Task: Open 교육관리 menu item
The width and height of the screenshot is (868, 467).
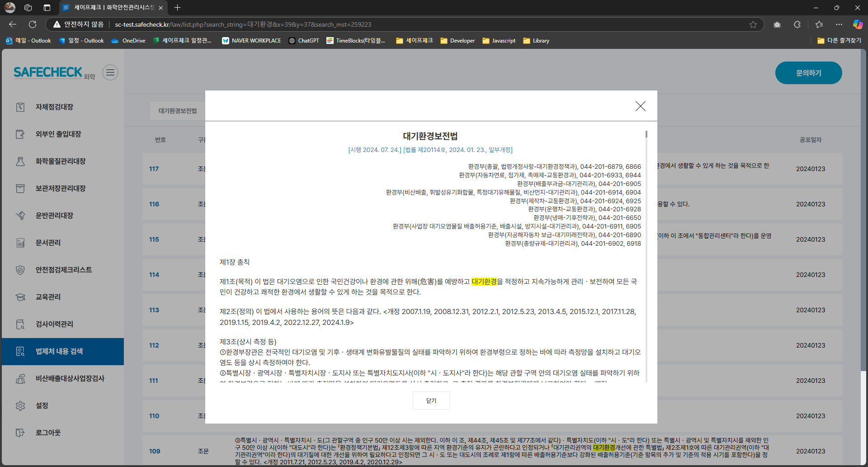Action: [x=63, y=297]
